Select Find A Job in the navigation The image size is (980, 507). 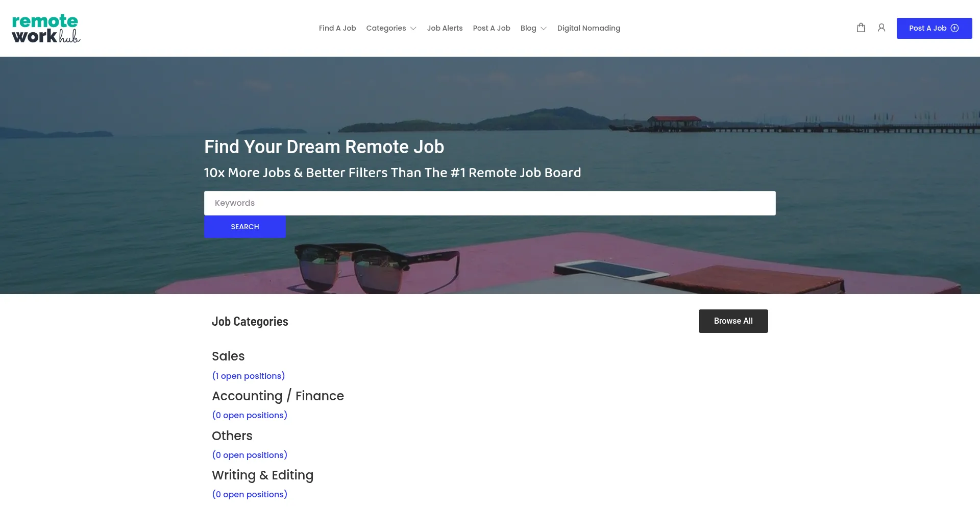[337, 28]
